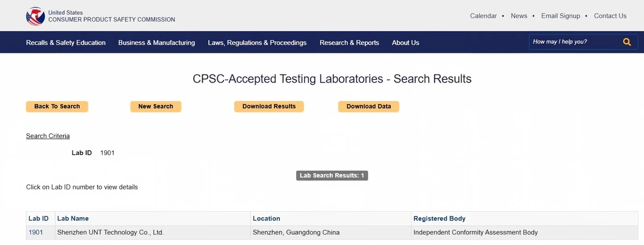Click the CPSC eagle logo

pyautogui.click(x=35, y=16)
